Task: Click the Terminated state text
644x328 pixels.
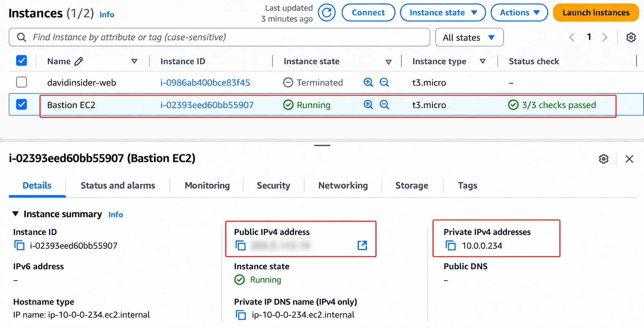Action: click(320, 82)
